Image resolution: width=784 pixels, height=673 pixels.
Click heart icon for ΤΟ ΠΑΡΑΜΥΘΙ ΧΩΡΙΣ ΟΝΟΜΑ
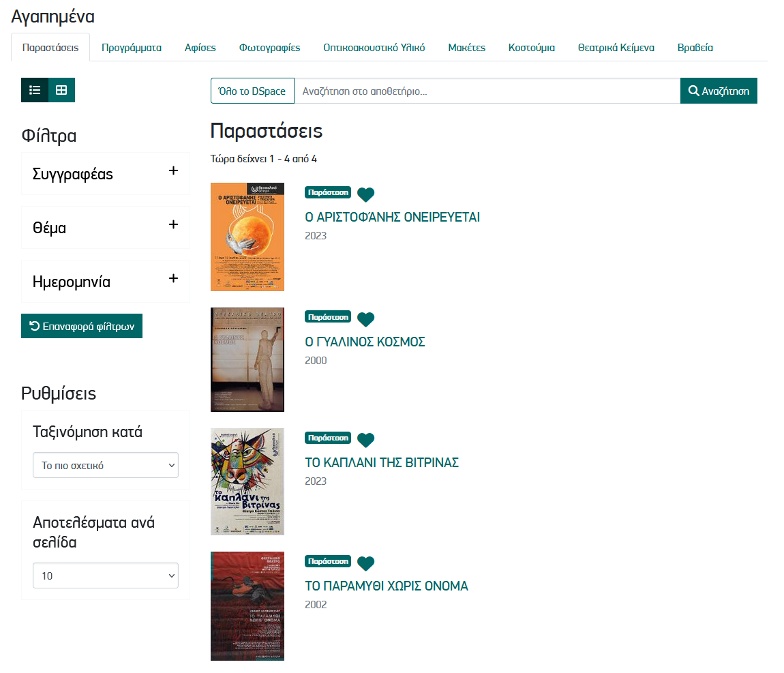coord(366,563)
